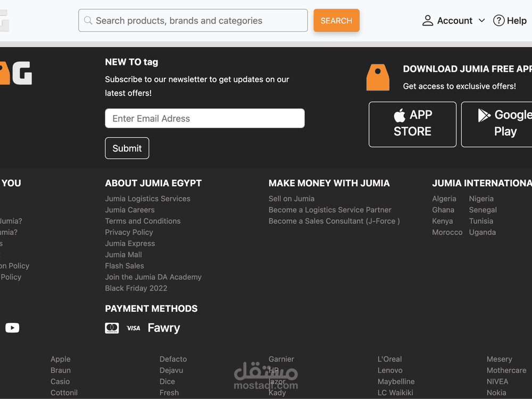Click the Visa payment logo
The height and width of the screenshot is (399, 532).
click(x=133, y=328)
